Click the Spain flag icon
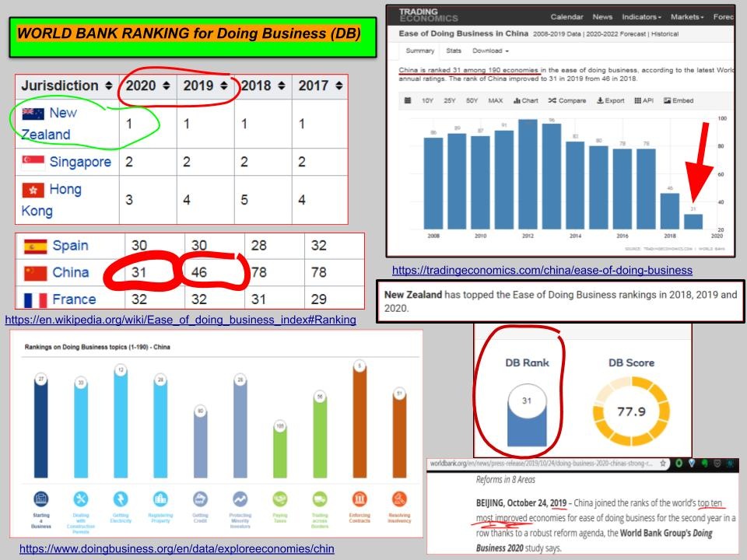The image size is (747, 560). [35, 247]
